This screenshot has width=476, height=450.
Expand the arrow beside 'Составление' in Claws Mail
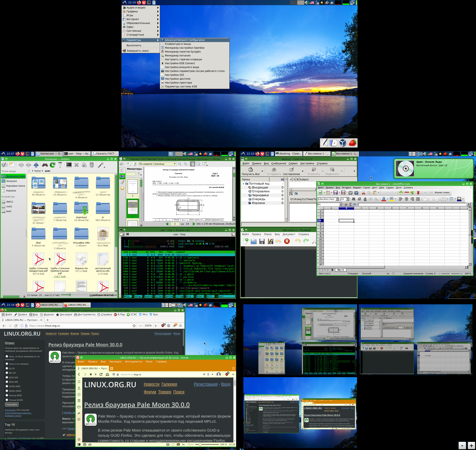tap(303, 171)
